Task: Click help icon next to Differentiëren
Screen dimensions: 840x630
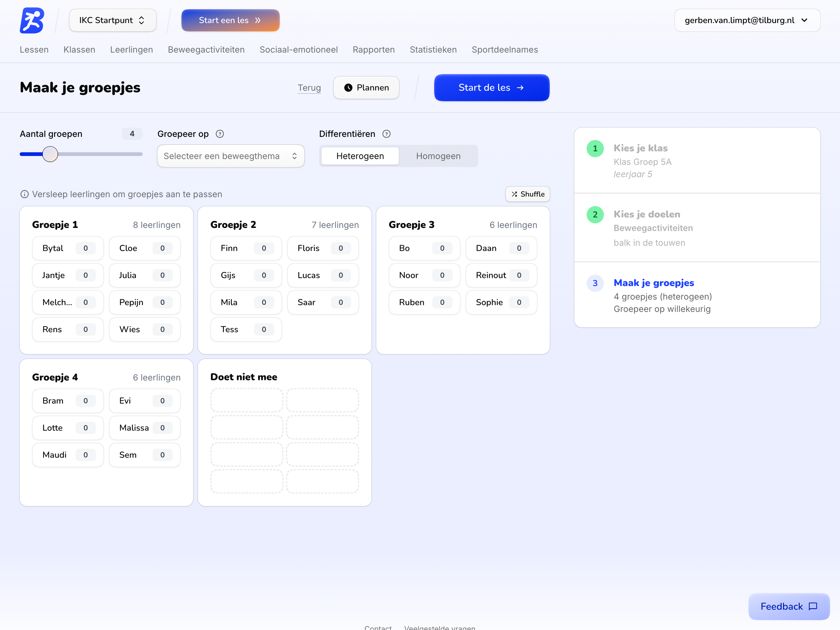Action: 386,134
